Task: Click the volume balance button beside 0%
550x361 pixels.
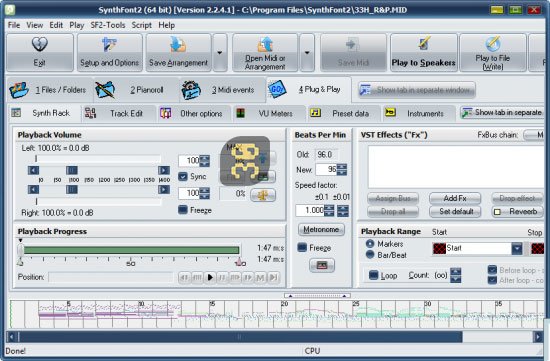Action: point(263,195)
